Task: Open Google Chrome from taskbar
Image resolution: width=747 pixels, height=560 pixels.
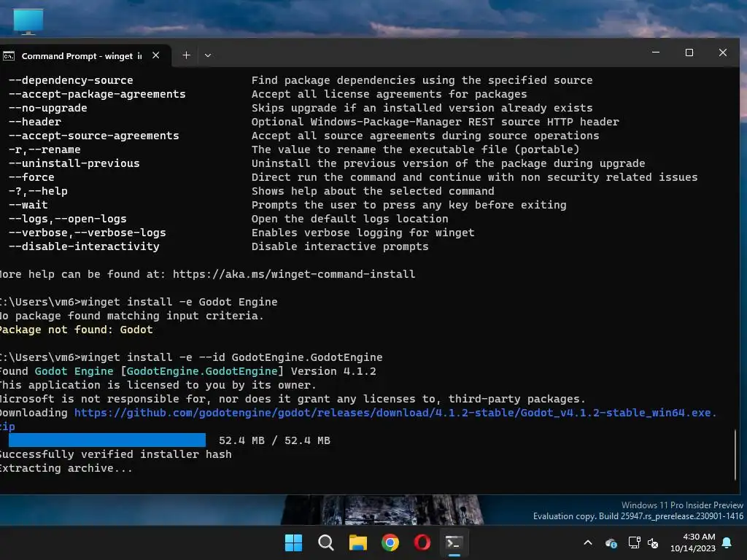Action: [390, 542]
